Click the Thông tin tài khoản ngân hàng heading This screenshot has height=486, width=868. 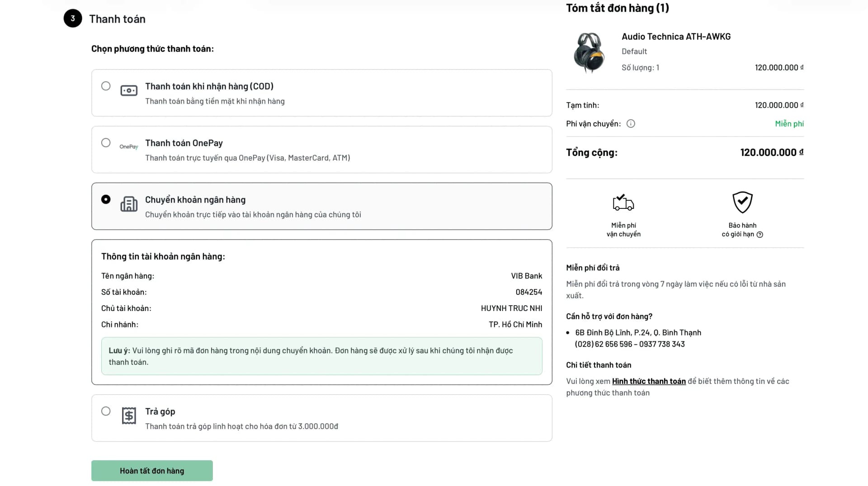tap(163, 256)
